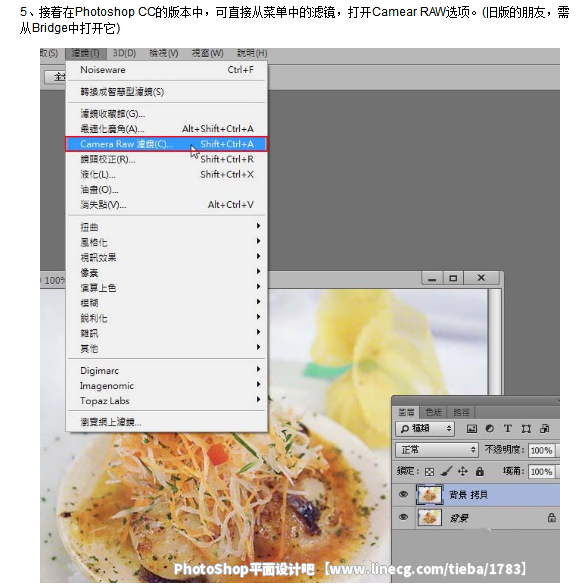This screenshot has width=582, height=588.
Task: Choose Camera Raw 濾鏡(C)... item
Action: 166,144
